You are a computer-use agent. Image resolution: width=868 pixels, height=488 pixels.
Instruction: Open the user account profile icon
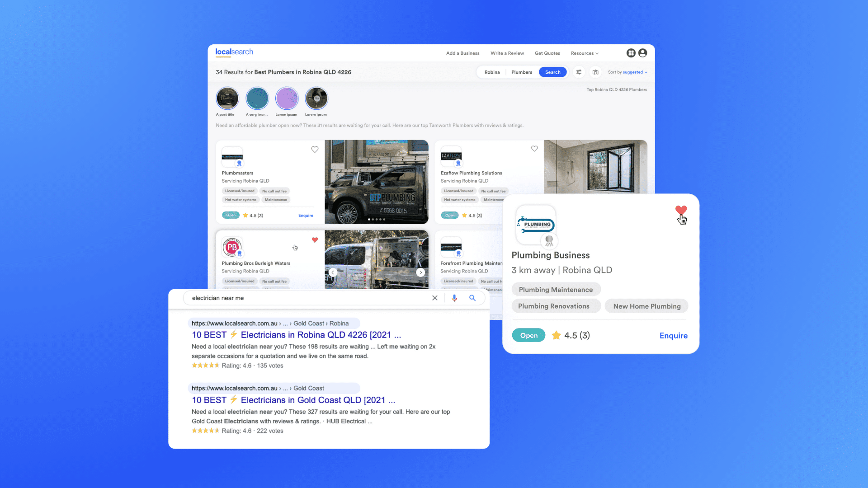[x=642, y=53]
